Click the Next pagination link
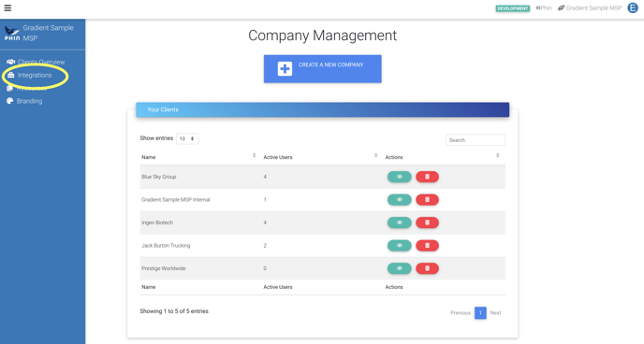The image size is (644, 344). click(495, 313)
